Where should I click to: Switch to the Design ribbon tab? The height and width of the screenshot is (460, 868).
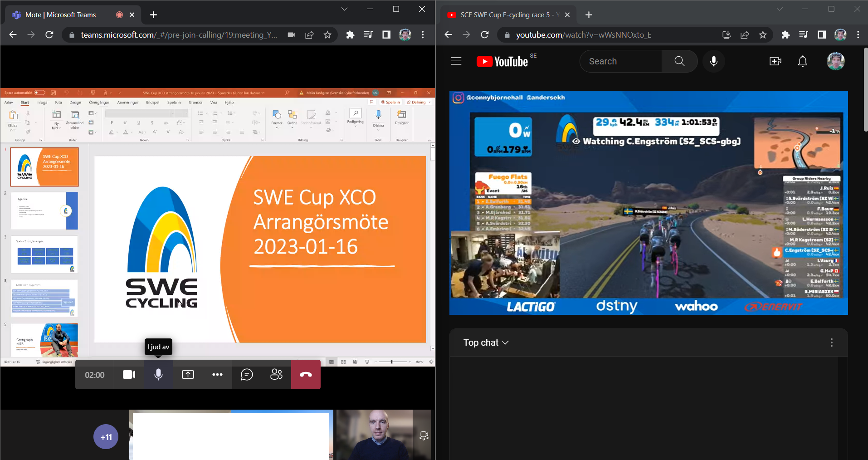75,103
